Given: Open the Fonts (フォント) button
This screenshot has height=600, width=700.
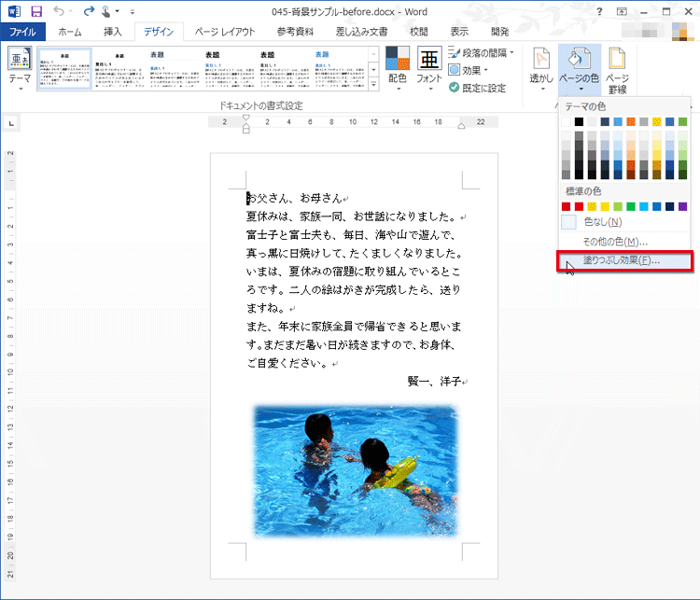Looking at the screenshot, I should pos(429,69).
